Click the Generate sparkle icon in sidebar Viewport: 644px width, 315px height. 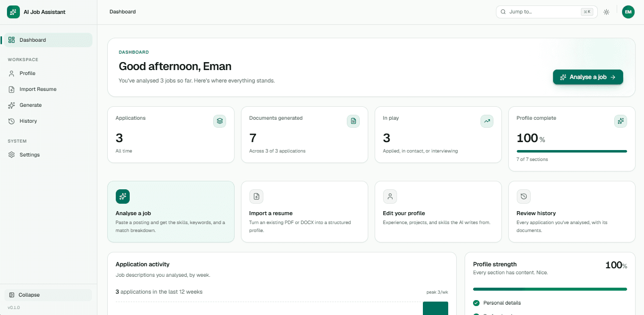[11, 105]
